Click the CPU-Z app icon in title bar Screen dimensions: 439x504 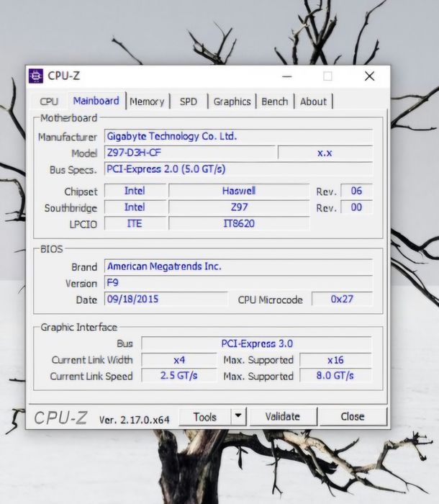(36, 76)
